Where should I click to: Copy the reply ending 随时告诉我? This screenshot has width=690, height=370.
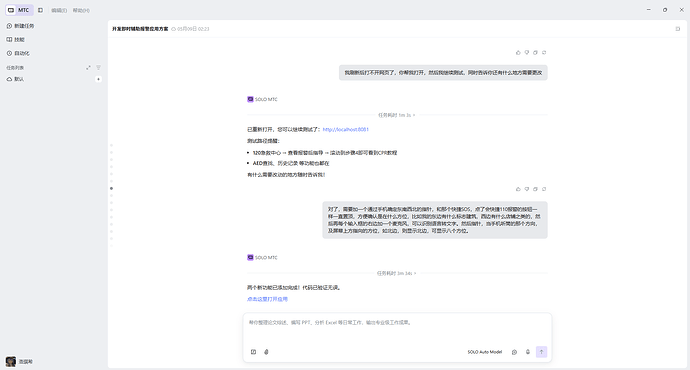click(x=536, y=189)
